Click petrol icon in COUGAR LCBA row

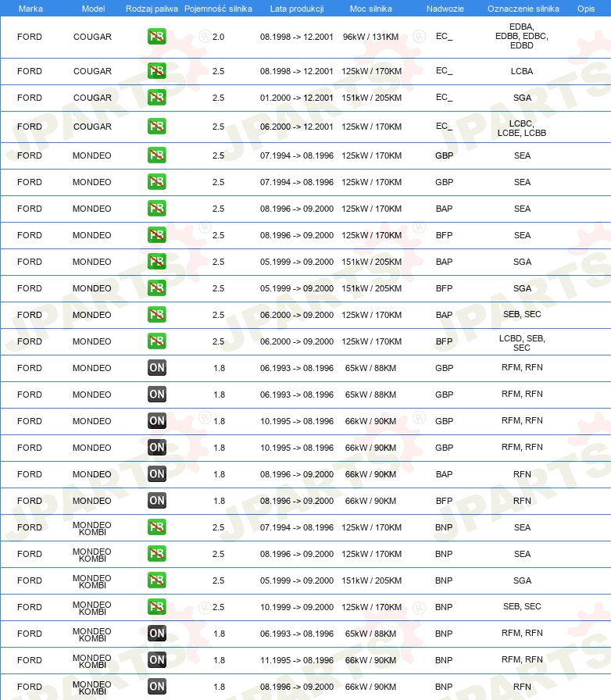(x=157, y=71)
